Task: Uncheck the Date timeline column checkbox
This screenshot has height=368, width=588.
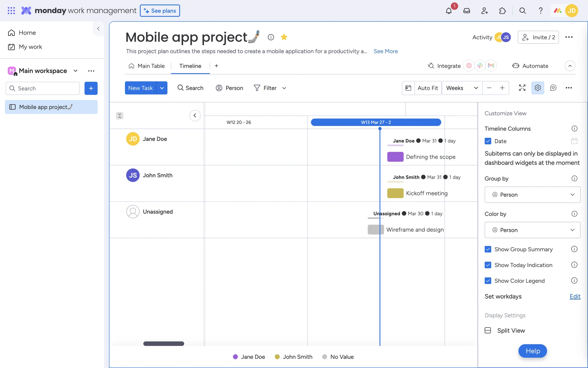Action: 488,141
